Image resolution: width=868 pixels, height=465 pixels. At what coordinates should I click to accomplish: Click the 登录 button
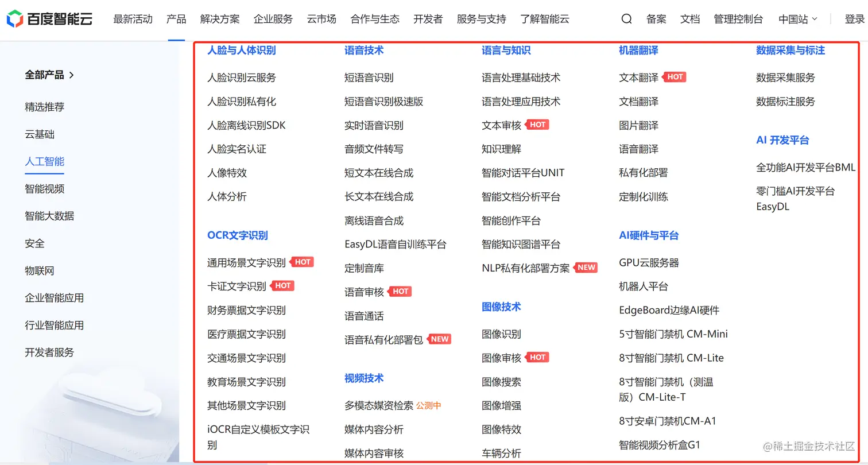(x=855, y=19)
